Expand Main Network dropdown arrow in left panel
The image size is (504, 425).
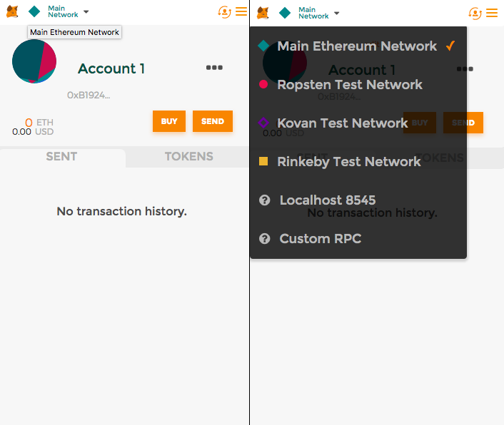coord(86,12)
